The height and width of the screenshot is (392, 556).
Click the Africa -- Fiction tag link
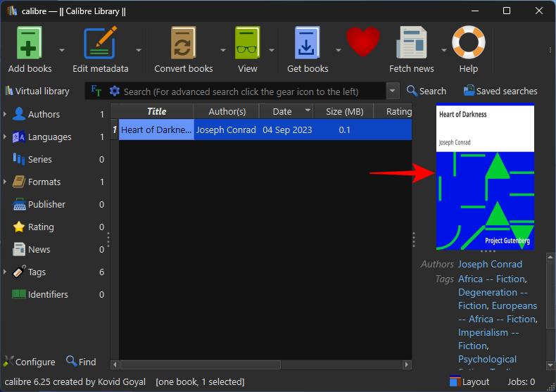492,279
